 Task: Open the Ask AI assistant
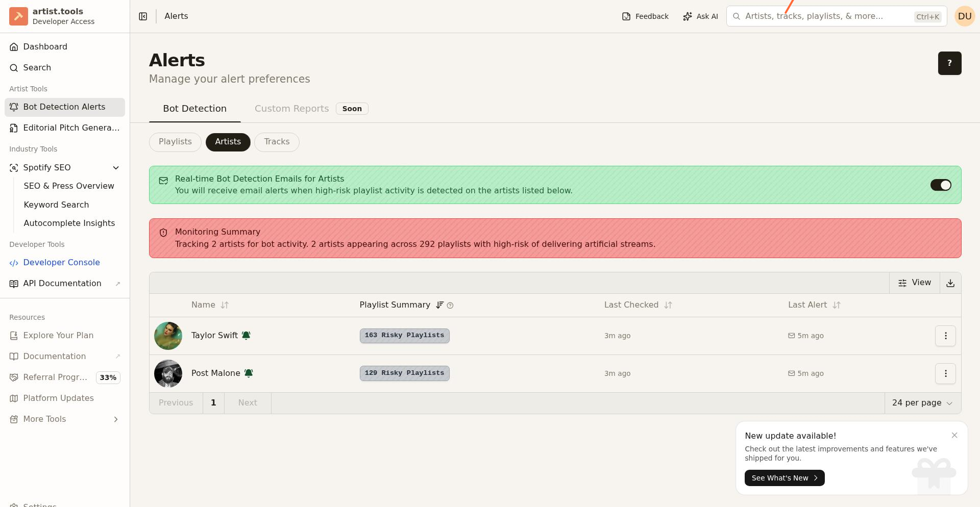click(700, 16)
